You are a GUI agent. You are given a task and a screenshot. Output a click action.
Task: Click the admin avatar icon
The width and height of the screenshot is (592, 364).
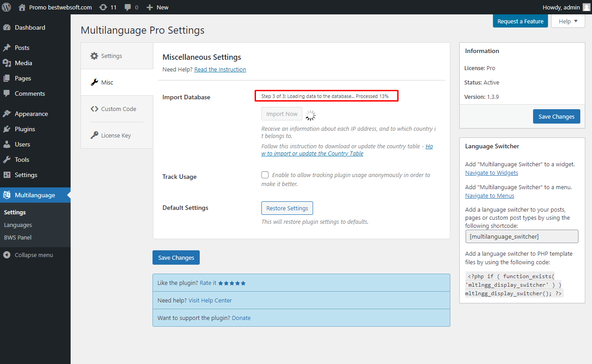click(586, 7)
